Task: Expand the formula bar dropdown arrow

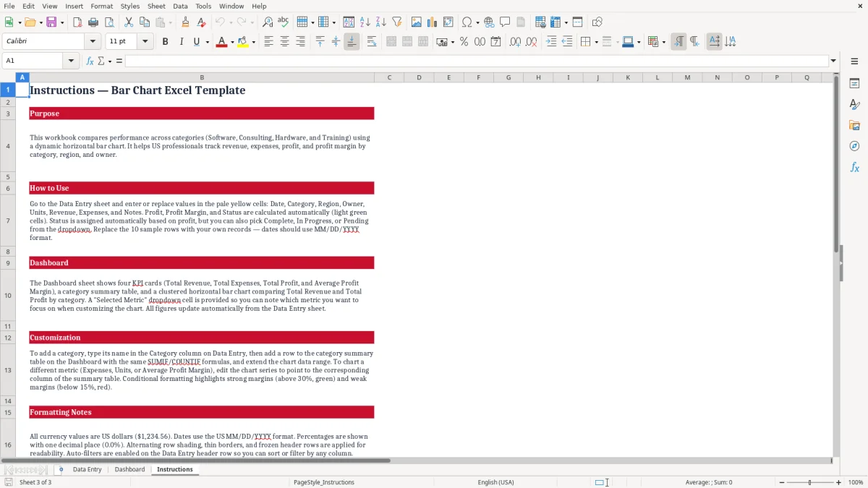Action: (833, 61)
